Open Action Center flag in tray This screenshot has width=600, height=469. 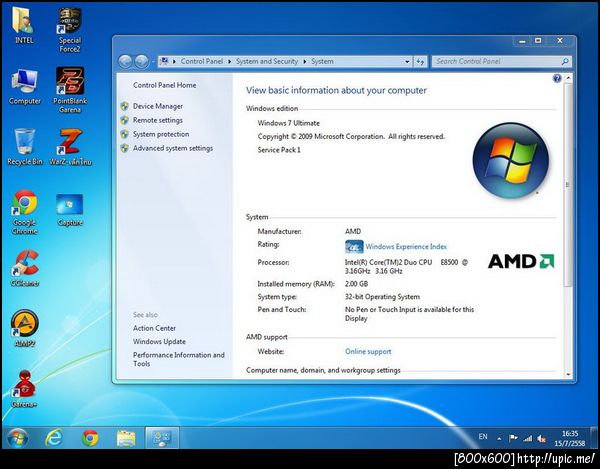point(513,438)
